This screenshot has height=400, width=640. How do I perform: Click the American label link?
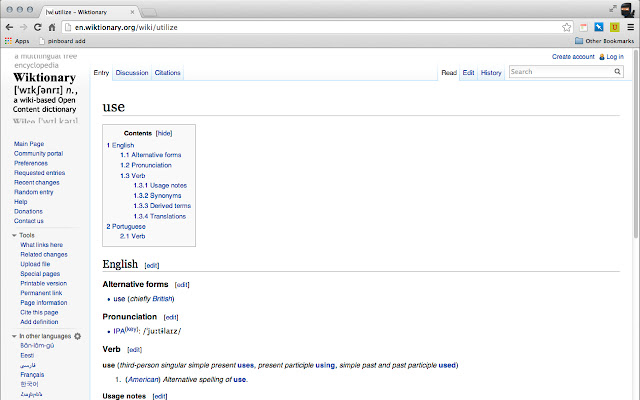pos(142,380)
